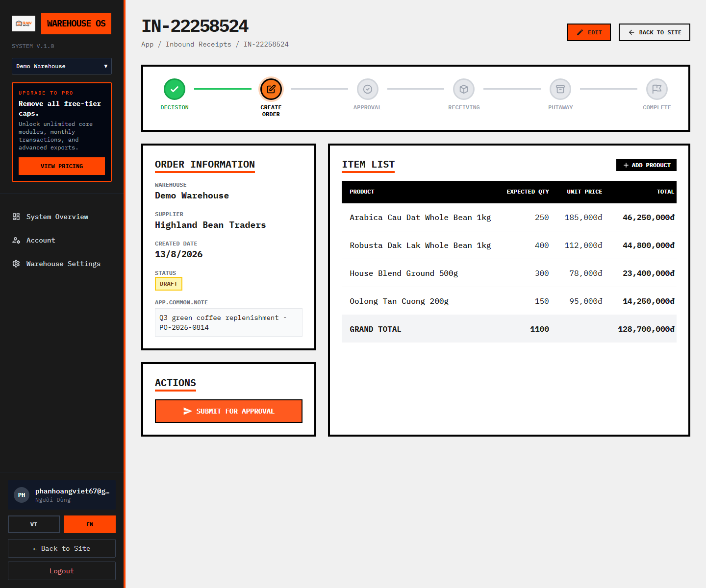Click the Receiving step box icon
Viewport: 706px width, 588px height.
click(x=464, y=89)
